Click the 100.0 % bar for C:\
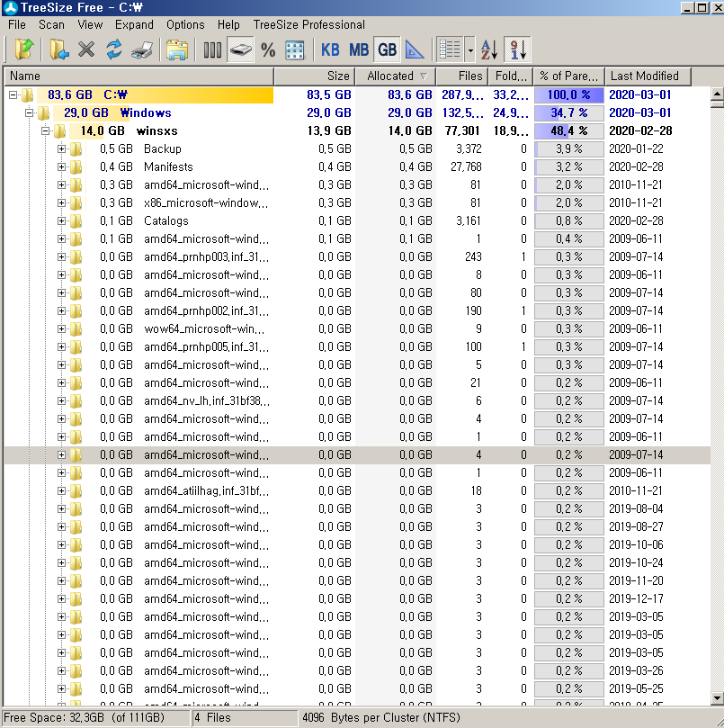724x728 pixels. click(569, 94)
